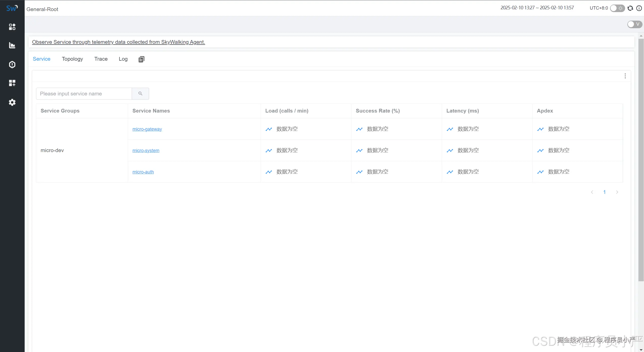Open the alarm hexagon sidebar icon
This screenshot has width=644, height=352.
click(x=12, y=64)
